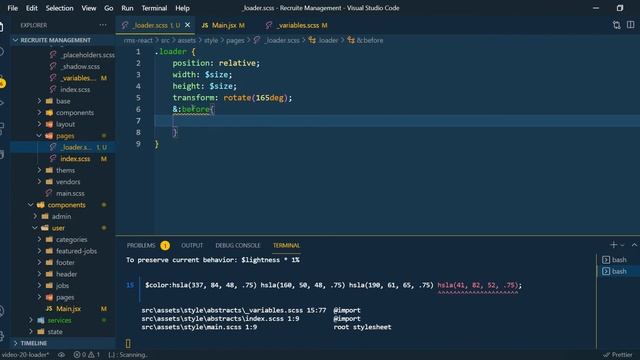Open the Help menu

182,8
